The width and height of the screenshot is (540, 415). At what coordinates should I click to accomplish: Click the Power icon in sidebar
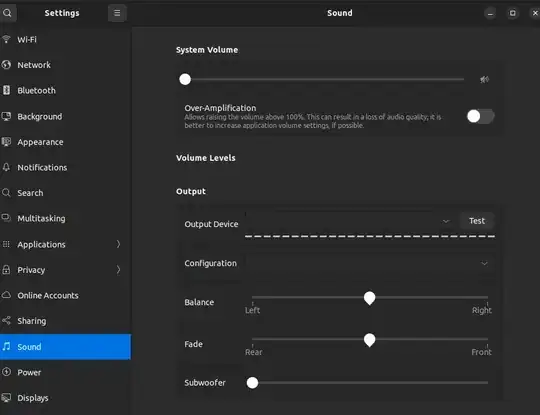point(6,372)
